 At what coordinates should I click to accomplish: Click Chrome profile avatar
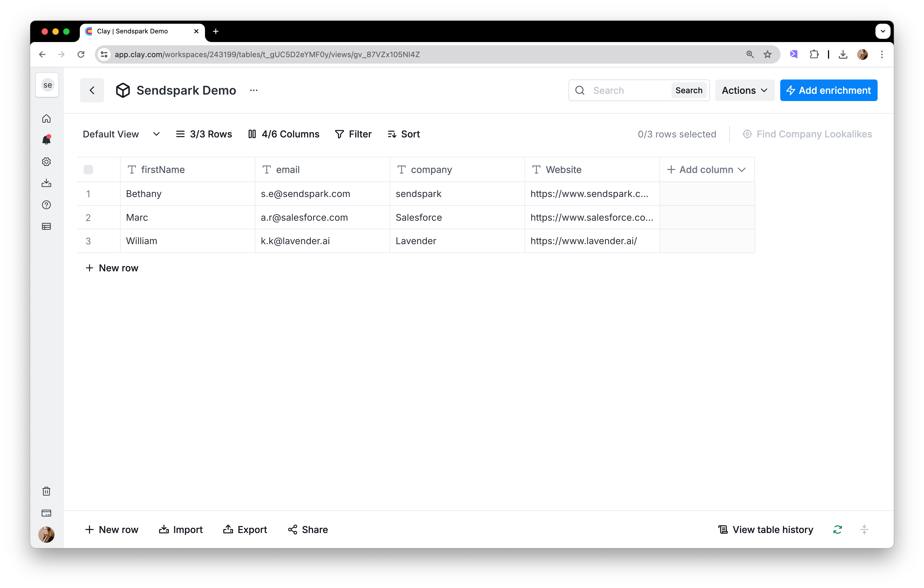(863, 54)
